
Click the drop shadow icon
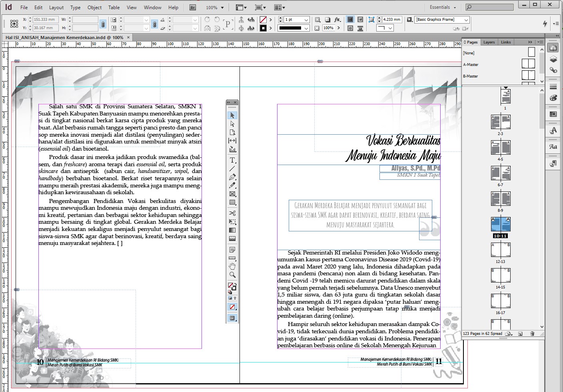point(327,20)
